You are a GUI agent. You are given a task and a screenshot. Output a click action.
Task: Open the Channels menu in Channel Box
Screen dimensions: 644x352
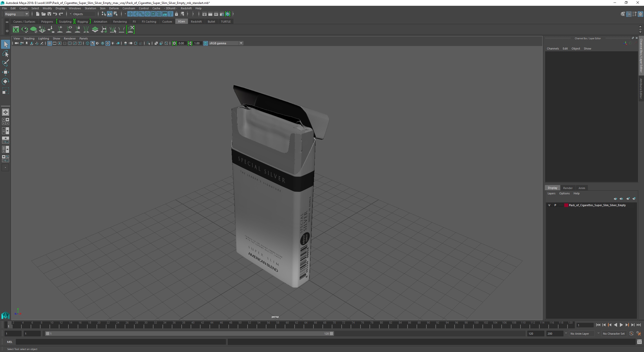(x=553, y=49)
